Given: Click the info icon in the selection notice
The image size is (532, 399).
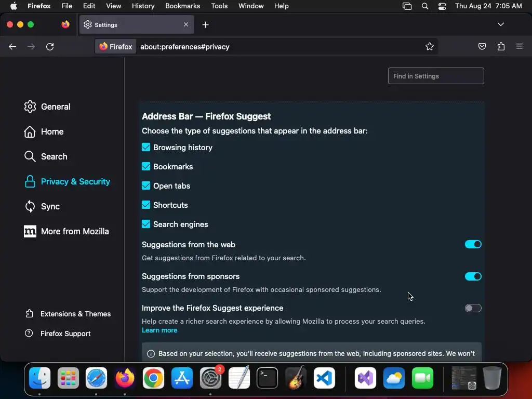Looking at the screenshot, I should tap(151, 354).
